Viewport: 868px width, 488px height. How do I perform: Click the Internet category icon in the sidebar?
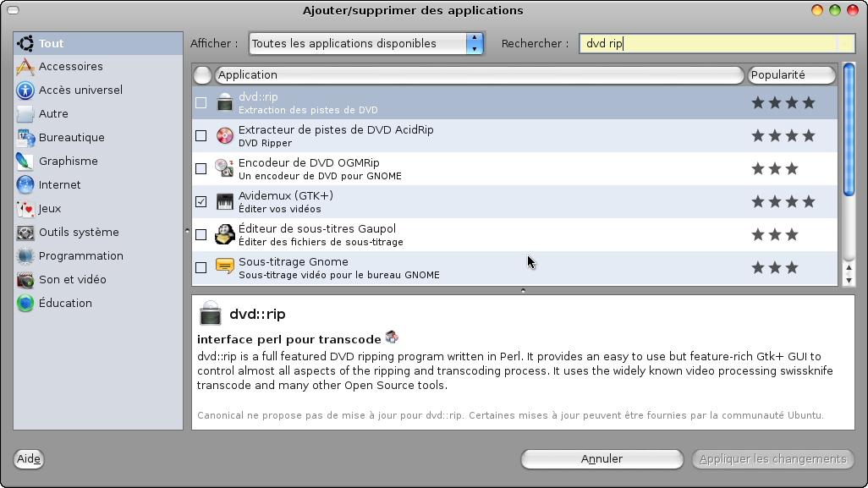pyautogui.click(x=25, y=184)
